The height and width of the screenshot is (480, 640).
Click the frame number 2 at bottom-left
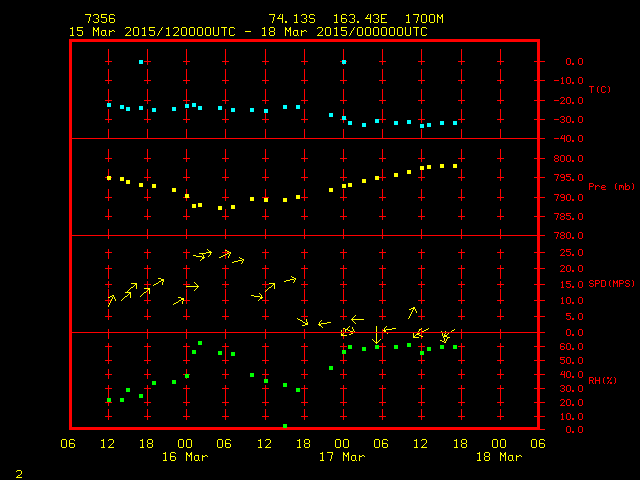[18, 472]
